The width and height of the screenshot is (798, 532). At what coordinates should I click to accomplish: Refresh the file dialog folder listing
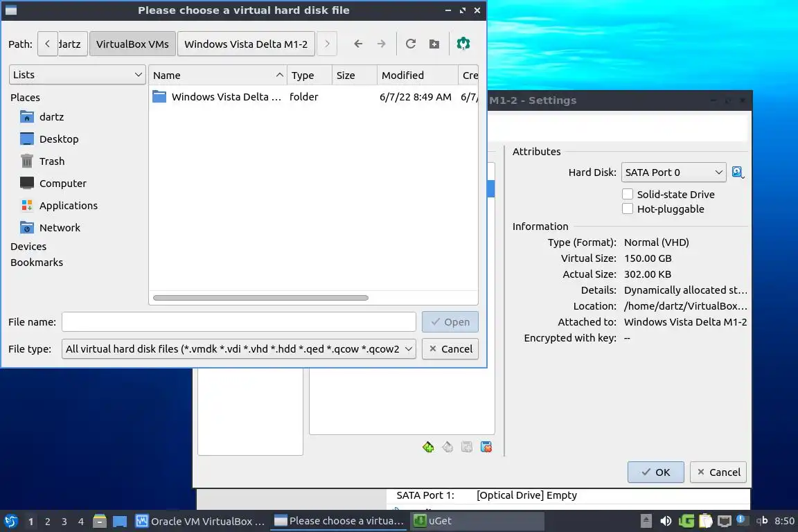411,44
